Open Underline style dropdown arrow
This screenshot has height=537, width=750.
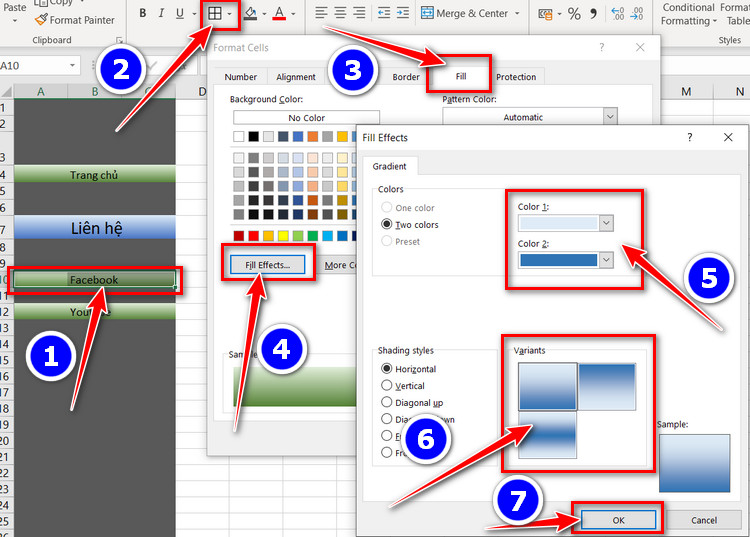point(194,14)
